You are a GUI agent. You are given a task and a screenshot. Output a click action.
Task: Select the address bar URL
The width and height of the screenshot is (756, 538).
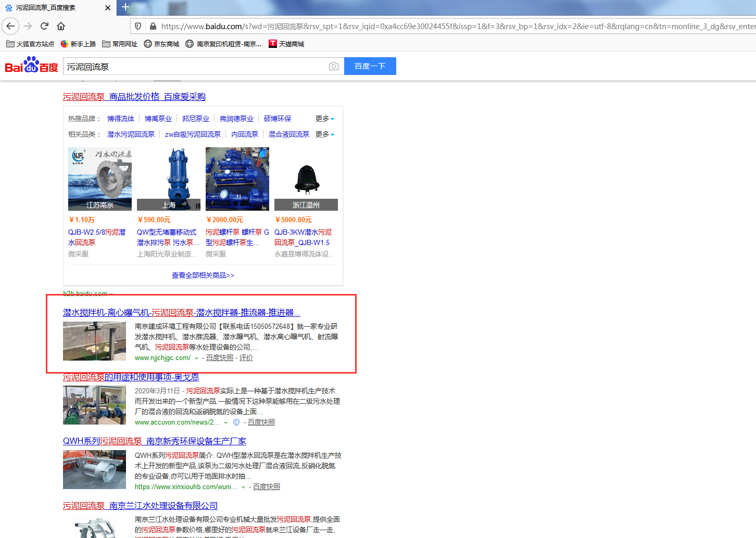(x=458, y=26)
